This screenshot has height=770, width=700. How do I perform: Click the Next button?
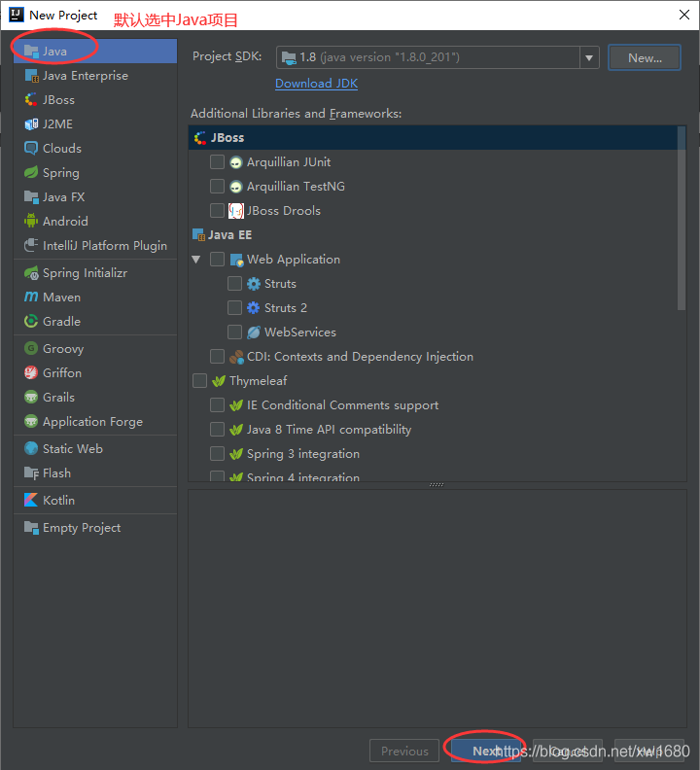(x=485, y=751)
